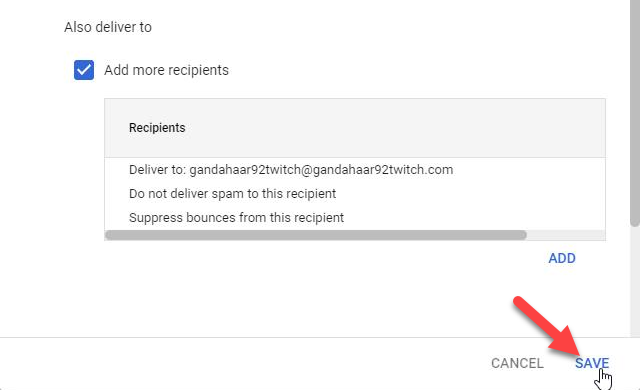The width and height of the screenshot is (640, 390).
Task: Click the blank right side of Recipients header
Action: click(x=395, y=128)
